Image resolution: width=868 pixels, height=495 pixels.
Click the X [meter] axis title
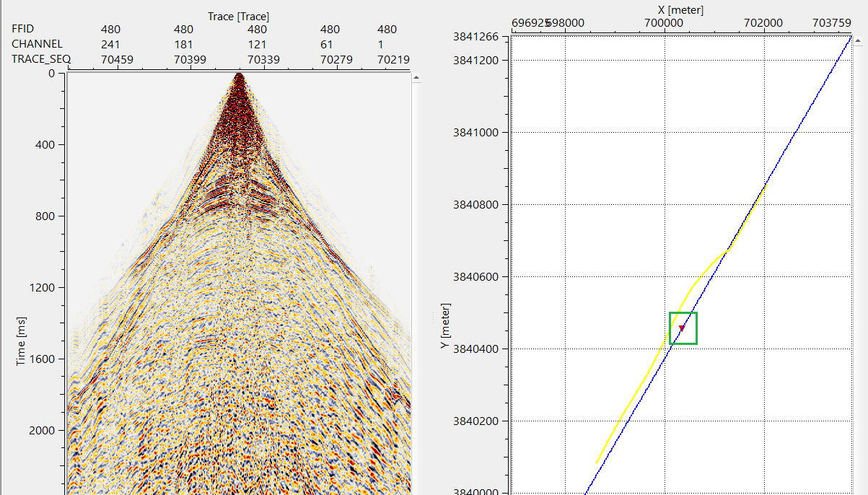[680, 9]
